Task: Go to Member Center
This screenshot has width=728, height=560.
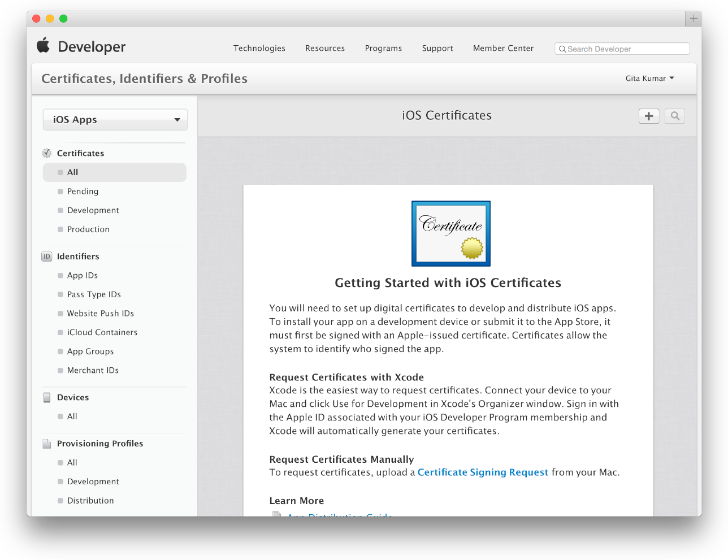Action: [x=503, y=49]
